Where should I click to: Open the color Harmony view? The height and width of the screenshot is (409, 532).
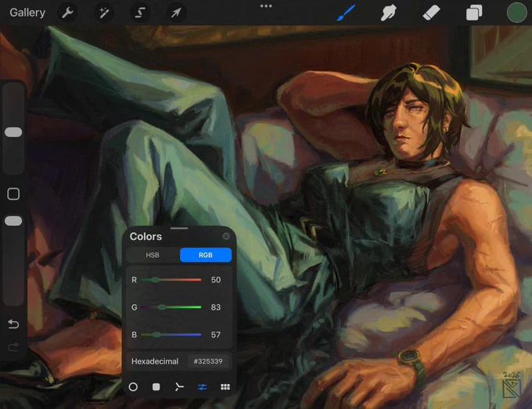click(x=179, y=387)
